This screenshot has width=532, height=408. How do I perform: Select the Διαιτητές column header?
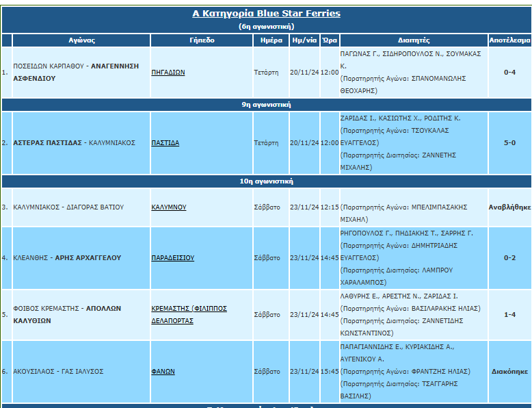click(x=414, y=40)
